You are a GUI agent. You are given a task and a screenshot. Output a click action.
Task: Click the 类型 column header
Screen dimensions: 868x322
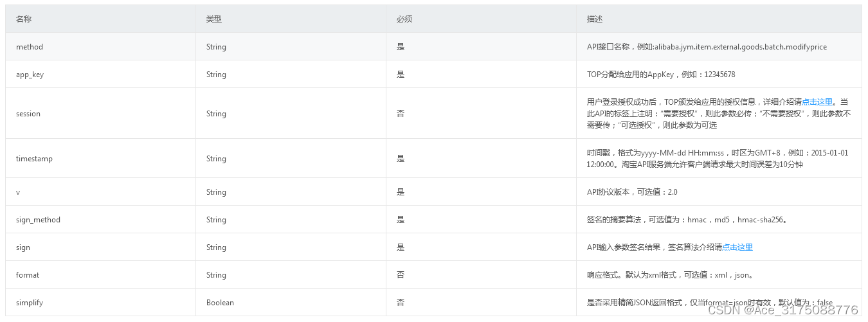pos(214,19)
